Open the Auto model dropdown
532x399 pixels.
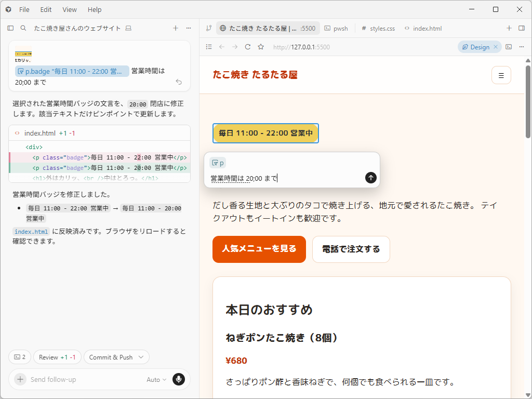click(155, 379)
